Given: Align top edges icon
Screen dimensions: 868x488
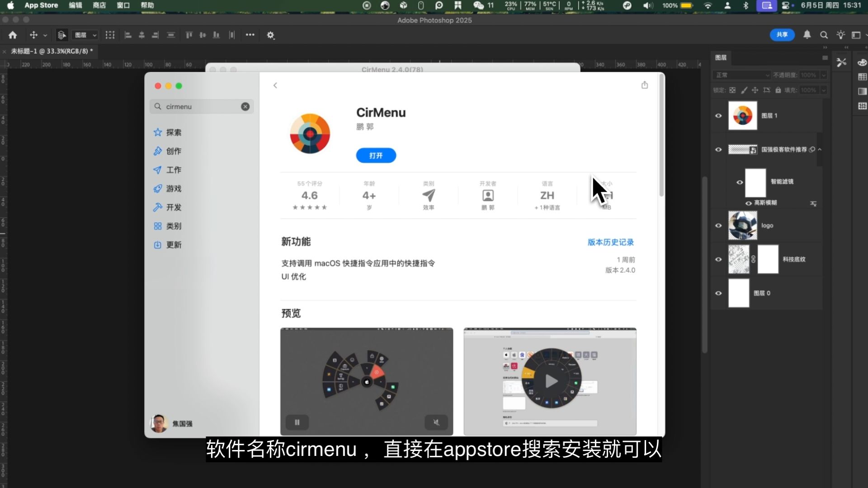Looking at the screenshot, I should point(189,35).
